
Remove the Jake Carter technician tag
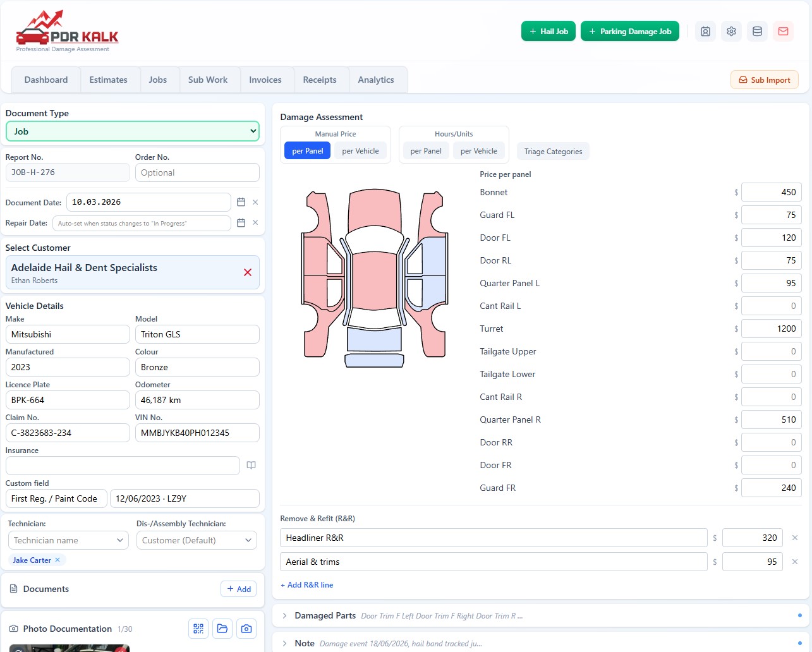pyautogui.click(x=58, y=560)
